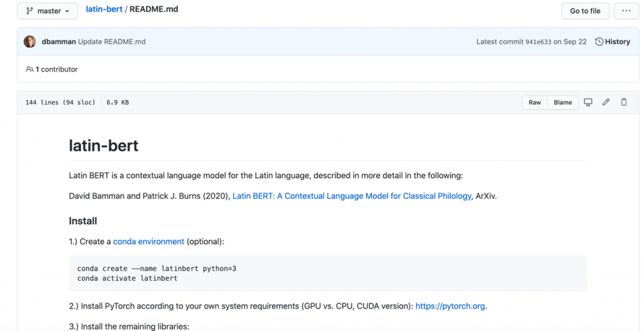Click the 144 lines (94 sloc) text
644x331 pixels.
60,103
